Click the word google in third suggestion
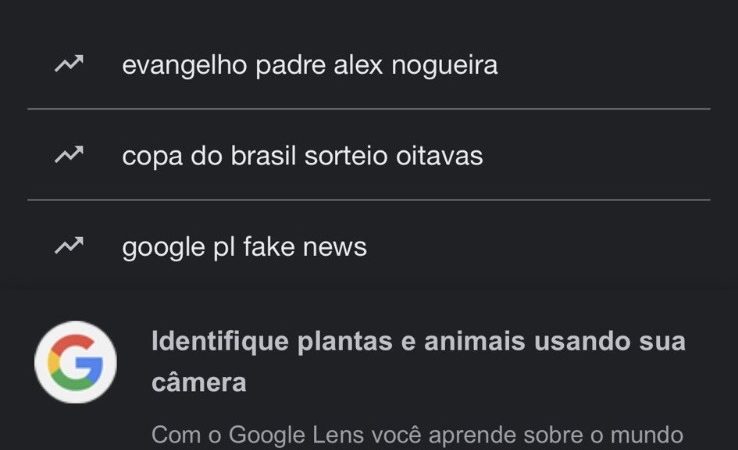 [163, 248]
